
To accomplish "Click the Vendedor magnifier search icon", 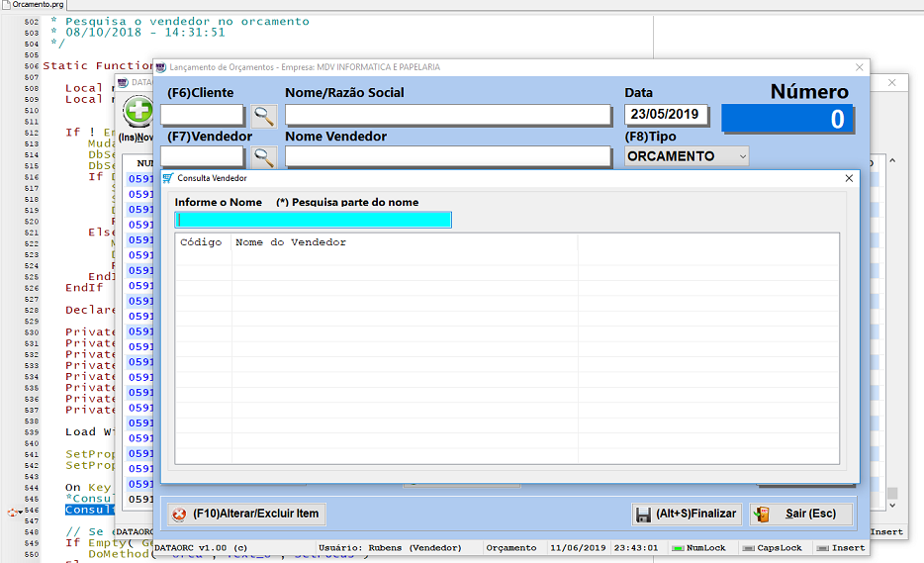I will coord(263,156).
